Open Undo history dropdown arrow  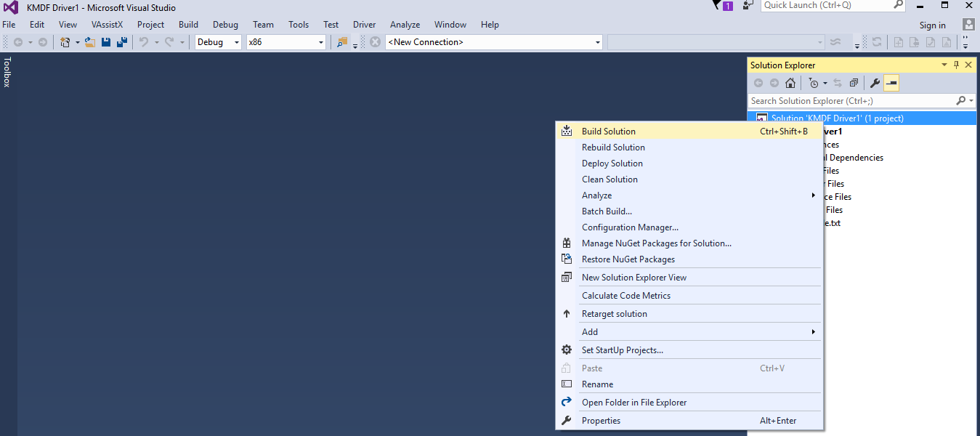pos(155,42)
